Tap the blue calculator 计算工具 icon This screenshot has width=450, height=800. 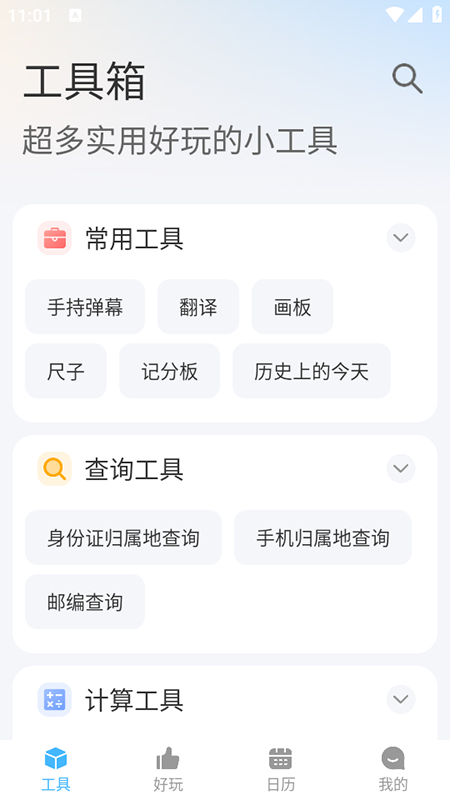click(x=55, y=699)
